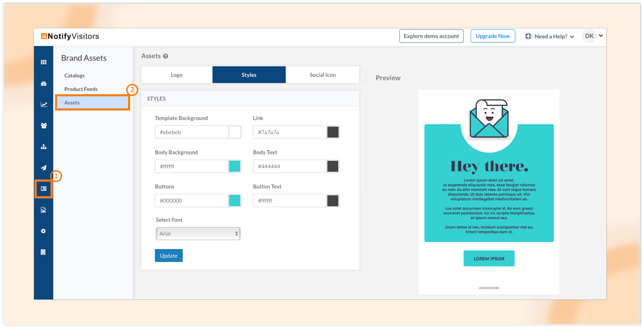The width and height of the screenshot is (644, 328).
Task: Open the Body Text color swatch
Action: click(x=333, y=166)
